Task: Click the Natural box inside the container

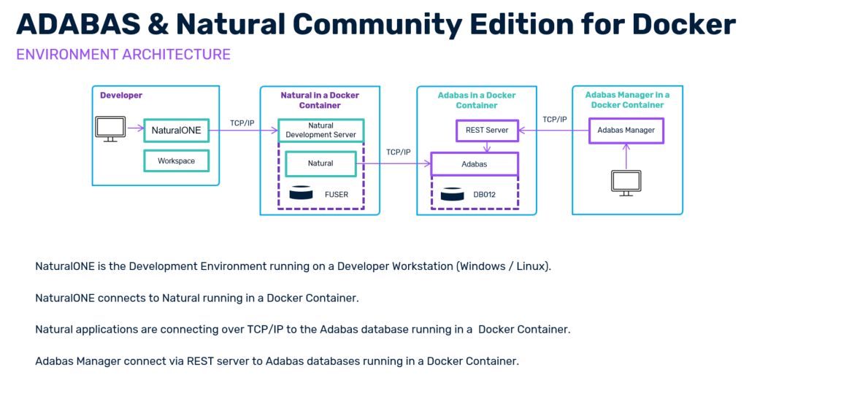Action: (x=320, y=163)
